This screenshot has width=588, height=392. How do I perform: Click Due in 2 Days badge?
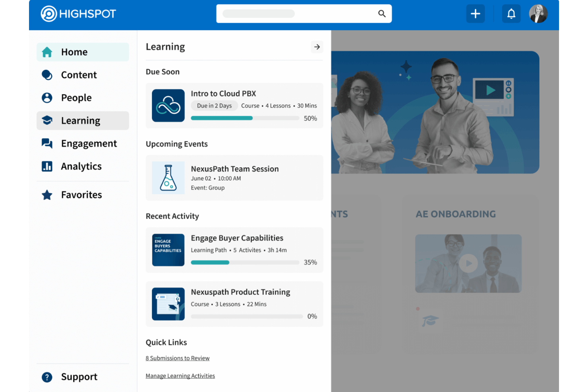tap(214, 106)
